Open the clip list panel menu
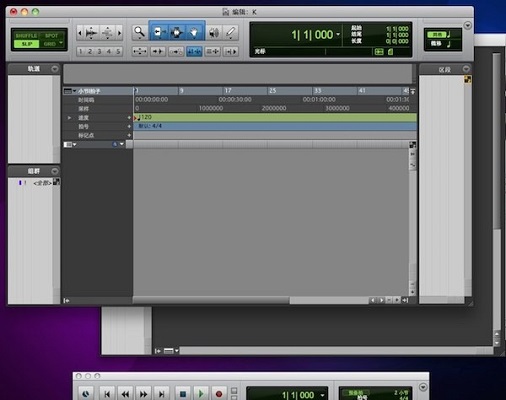Viewport: 506px width, 400px height. [466, 69]
